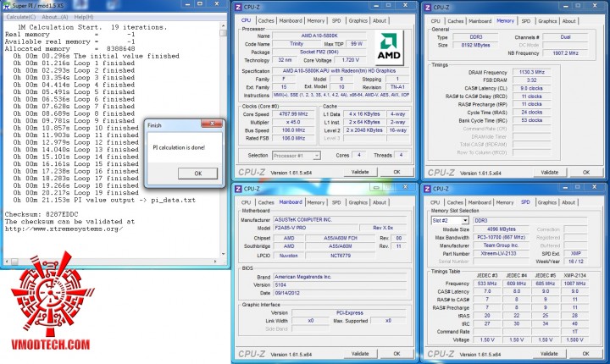Select About tab in the Mainboard window
Screen dimensions: 610x364
(380, 202)
